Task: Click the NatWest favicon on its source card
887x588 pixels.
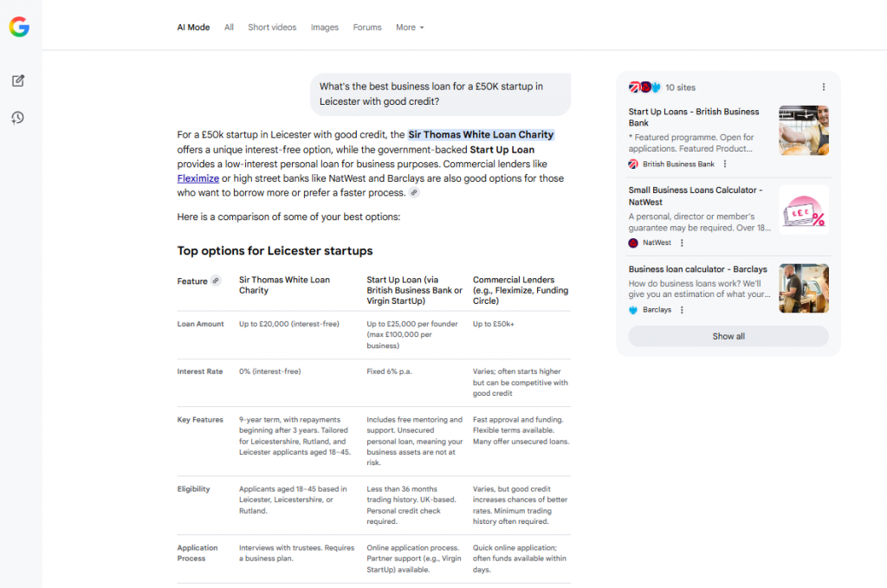Action: coord(631,242)
